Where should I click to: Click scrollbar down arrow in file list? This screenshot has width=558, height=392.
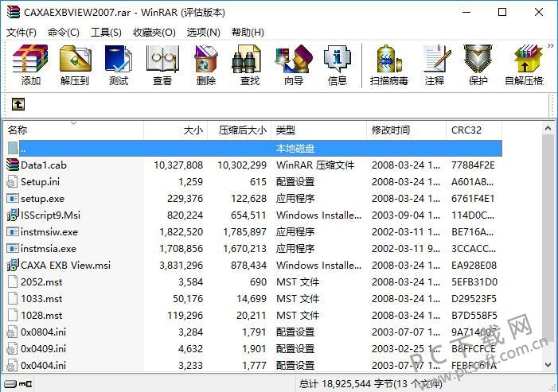[x=548, y=365]
